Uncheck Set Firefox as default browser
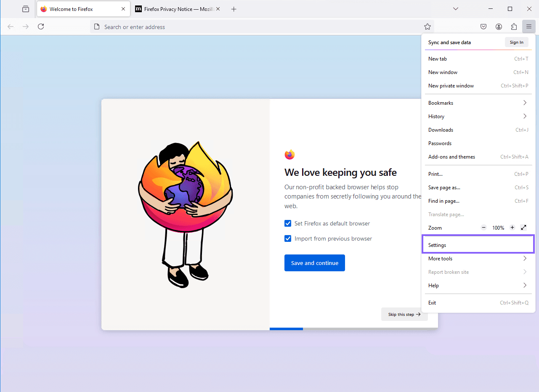 point(288,223)
